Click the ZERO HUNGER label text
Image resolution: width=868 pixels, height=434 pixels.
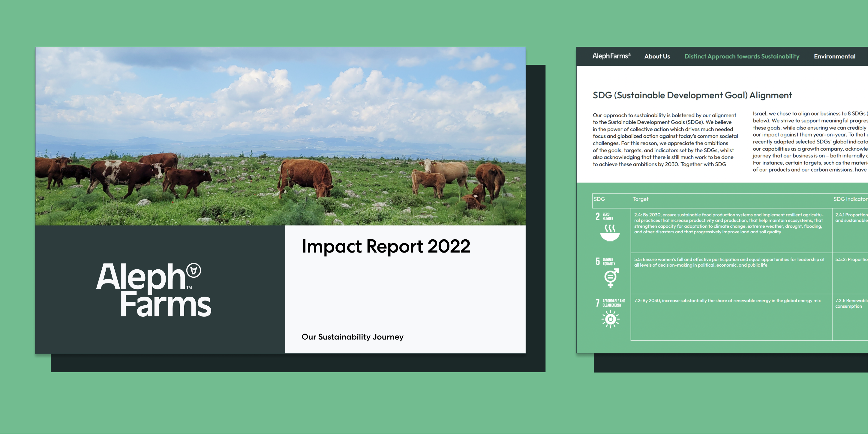pos(608,217)
